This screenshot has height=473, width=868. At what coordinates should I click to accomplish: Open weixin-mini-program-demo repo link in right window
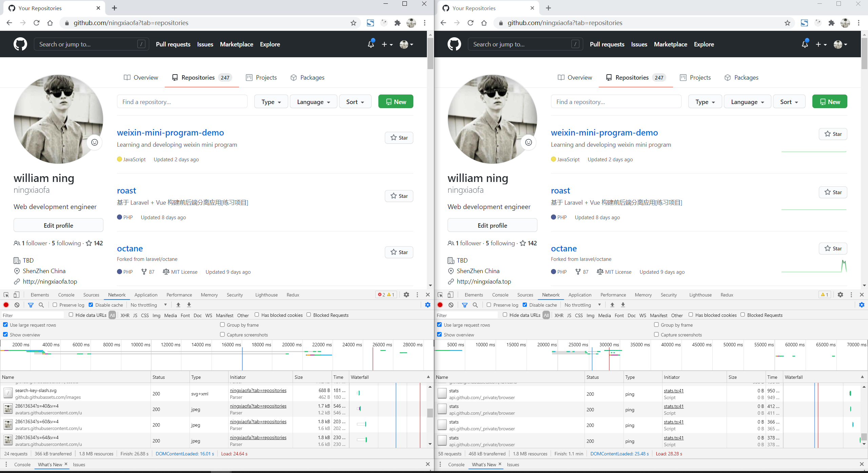605,132
